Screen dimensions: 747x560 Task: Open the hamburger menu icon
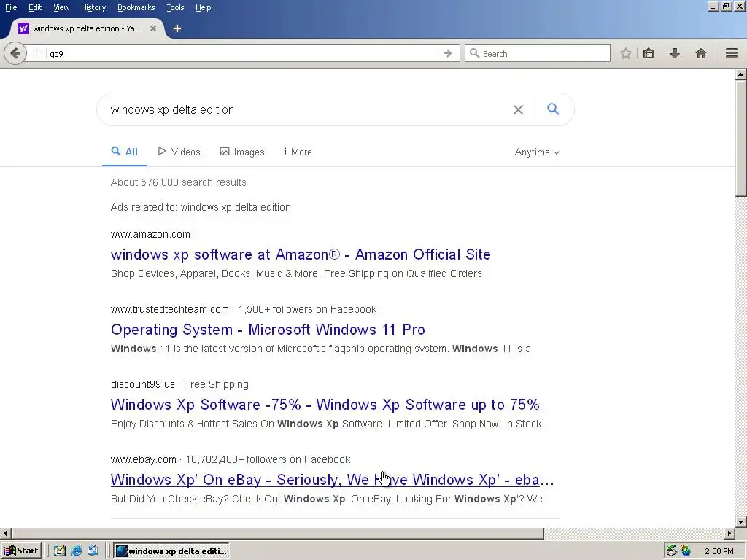732,53
